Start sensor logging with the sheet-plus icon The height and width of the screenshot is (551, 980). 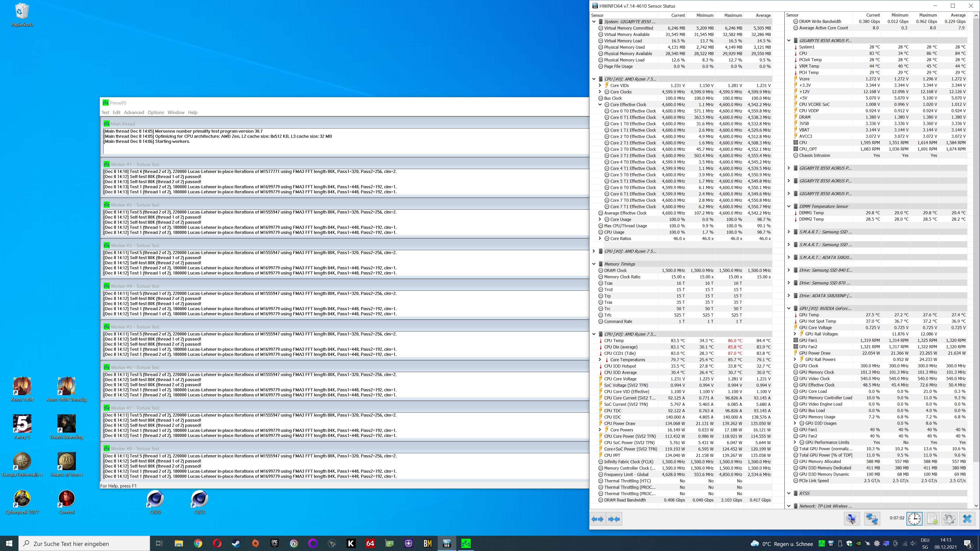pos(932,519)
